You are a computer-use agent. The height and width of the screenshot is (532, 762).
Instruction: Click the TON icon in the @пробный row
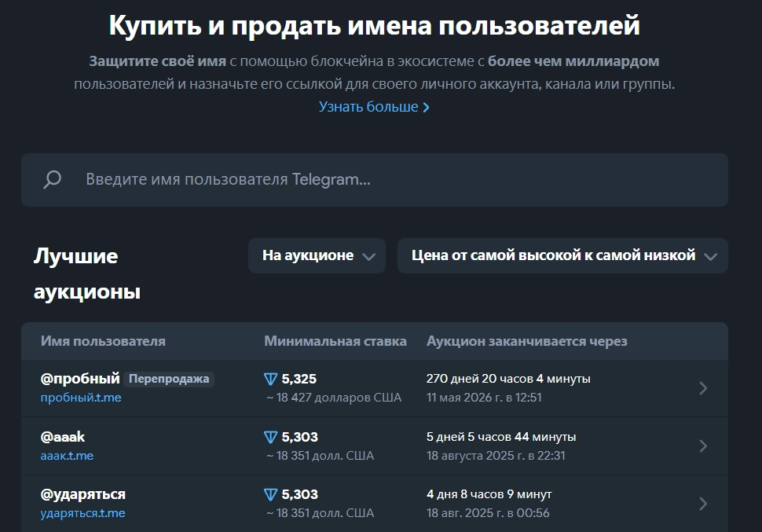click(270, 379)
